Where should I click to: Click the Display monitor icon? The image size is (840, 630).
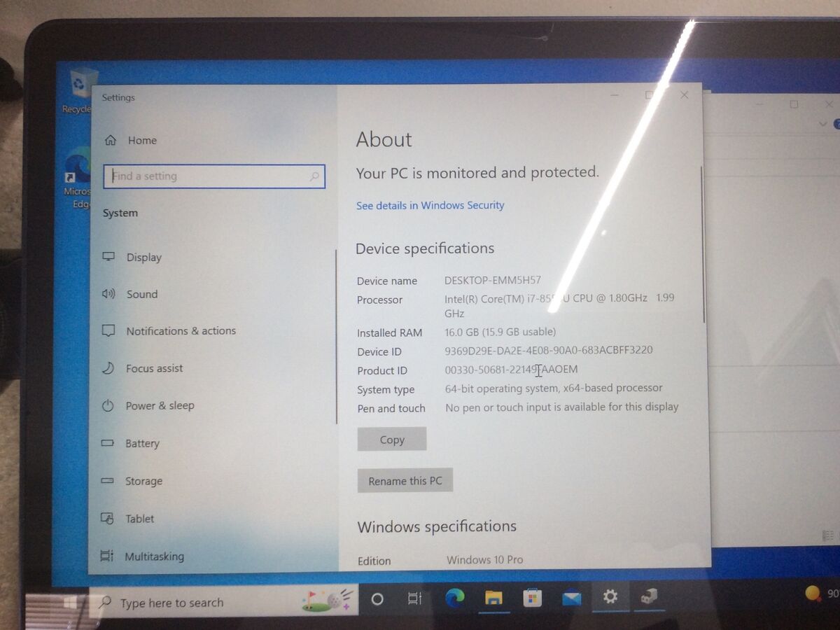coord(108,257)
